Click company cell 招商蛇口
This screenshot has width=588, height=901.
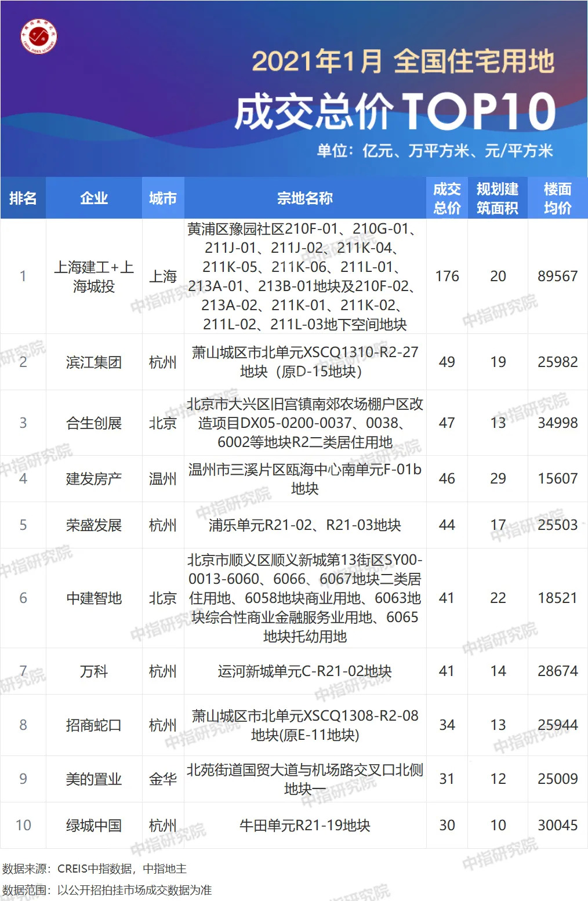(x=94, y=725)
